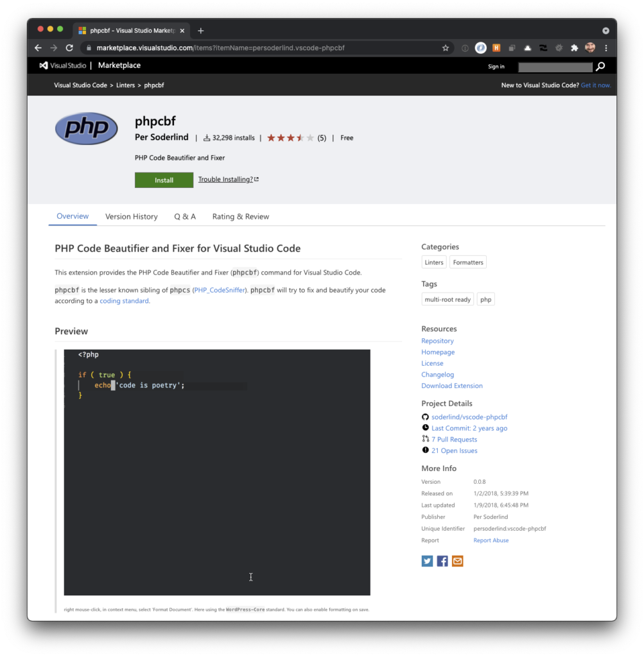
Task: Open Chrome's three-dot menu
Action: (x=606, y=47)
